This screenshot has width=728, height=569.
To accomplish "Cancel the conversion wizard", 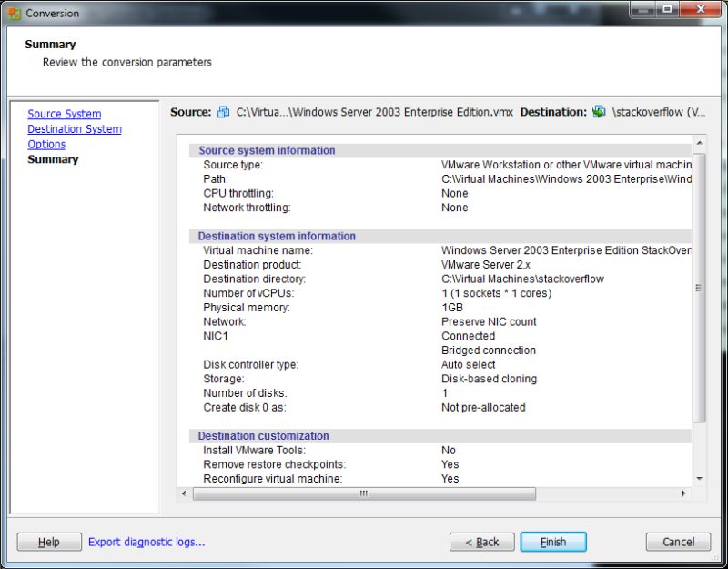I will (x=677, y=542).
